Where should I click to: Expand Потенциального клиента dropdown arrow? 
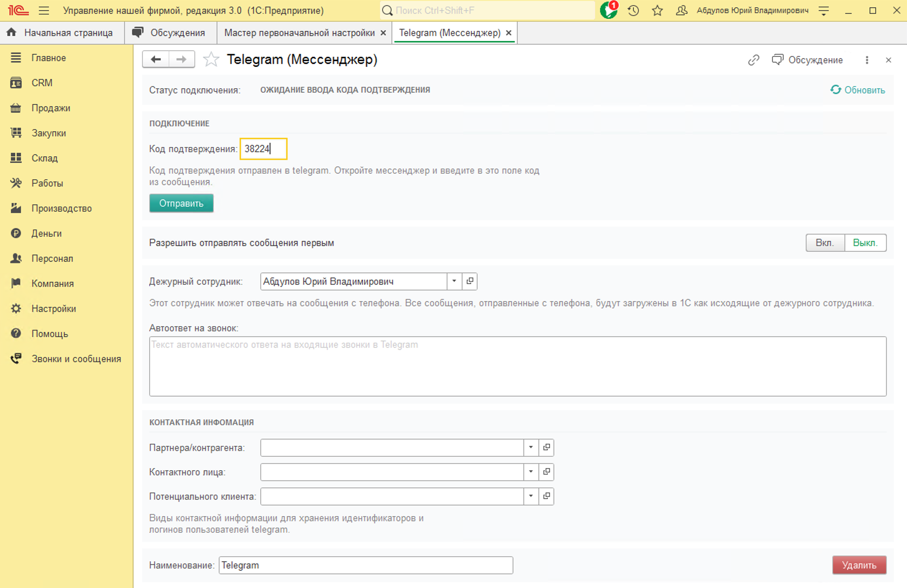[x=531, y=496]
